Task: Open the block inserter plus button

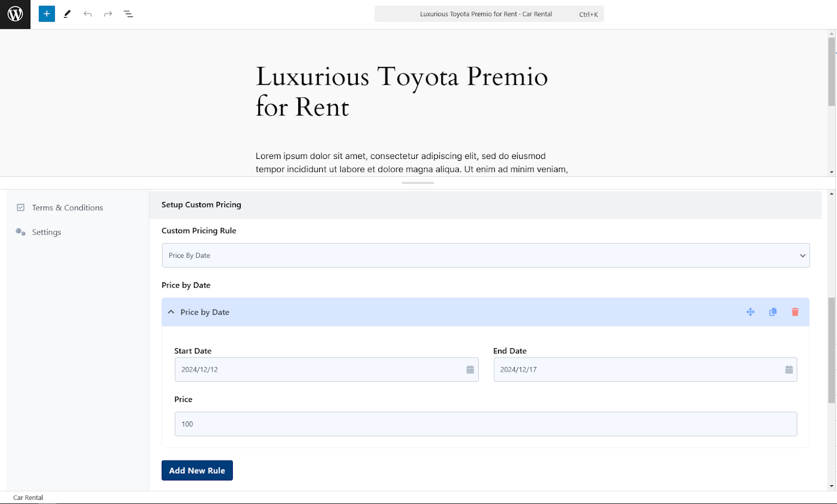Action: click(x=47, y=14)
